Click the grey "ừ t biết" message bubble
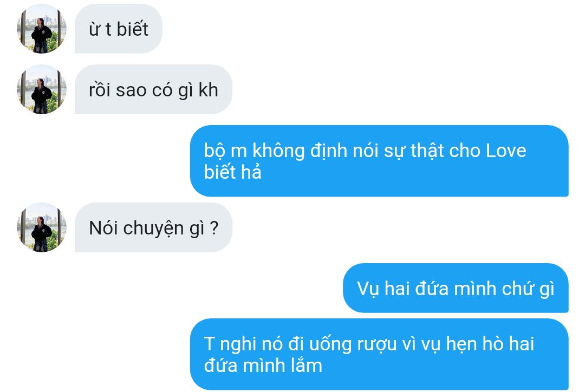Image resolution: width=585 pixels, height=392 pixels. pos(119,29)
